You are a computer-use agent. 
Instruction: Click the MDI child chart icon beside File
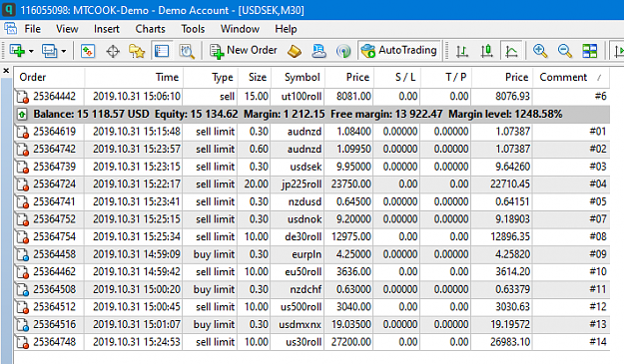(10, 29)
